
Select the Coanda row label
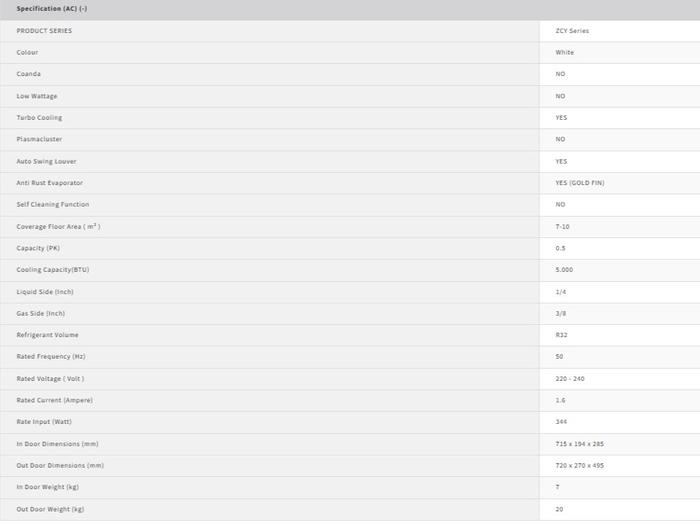(x=28, y=74)
